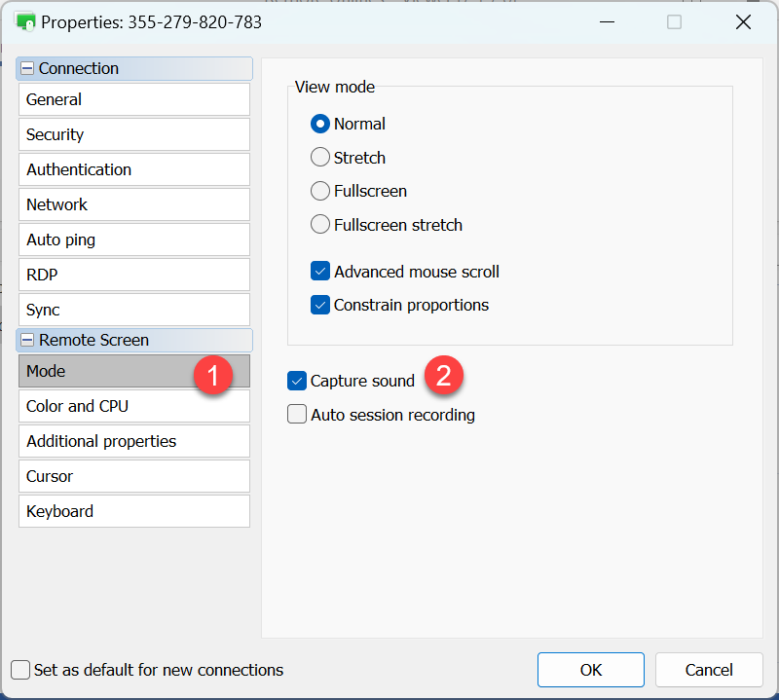Uncheck Constrain proportions
This screenshot has width=779, height=700.
(320, 306)
